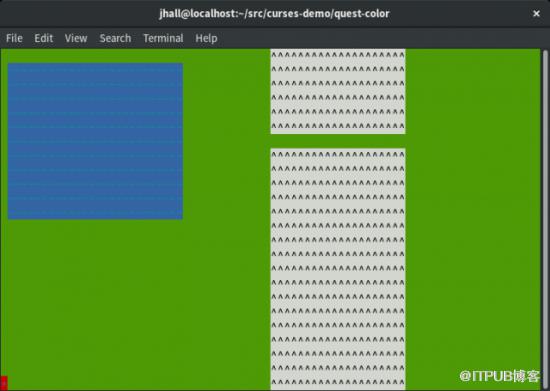The width and height of the screenshot is (550, 391).
Task: Open the Edit menu
Action: click(x=43, y=38)
